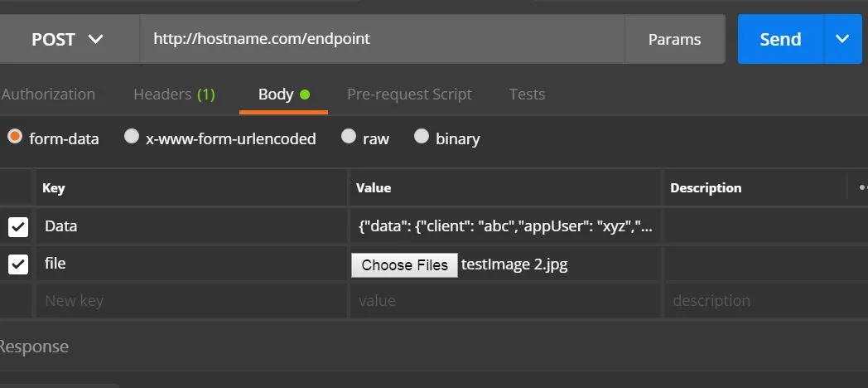Open the Headers tab
The image size is (868, 388).
click(174, 95)
